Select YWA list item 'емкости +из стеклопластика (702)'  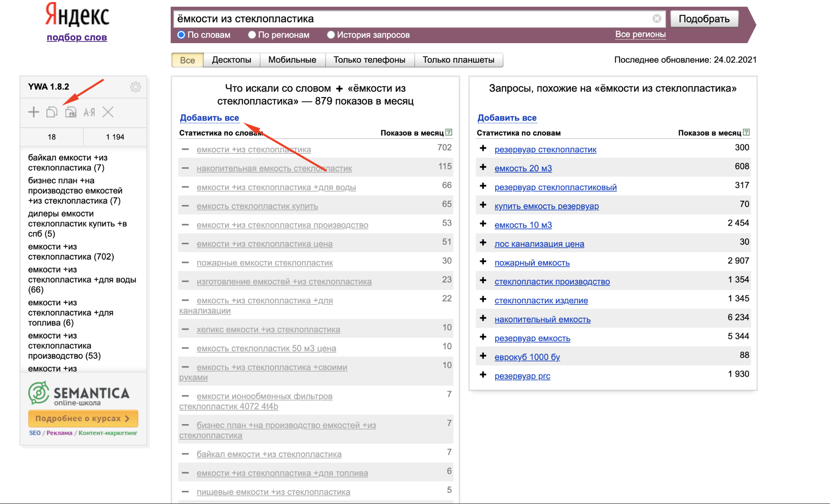(x=71, y=252)
